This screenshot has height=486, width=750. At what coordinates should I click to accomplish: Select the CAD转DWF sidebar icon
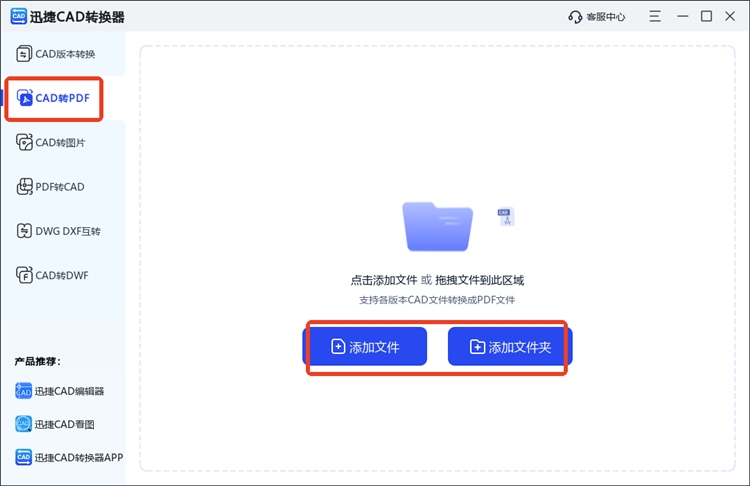click(25, 275)
